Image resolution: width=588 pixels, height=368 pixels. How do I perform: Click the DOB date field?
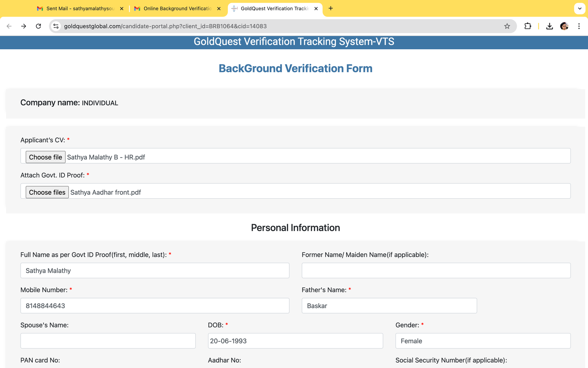click(x=295, y=341)
